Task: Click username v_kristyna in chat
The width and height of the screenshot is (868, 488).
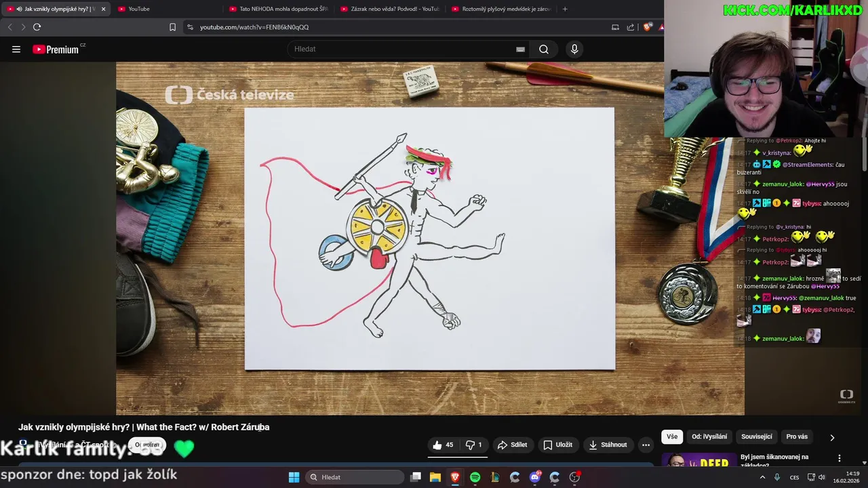Action: point(776,153)
